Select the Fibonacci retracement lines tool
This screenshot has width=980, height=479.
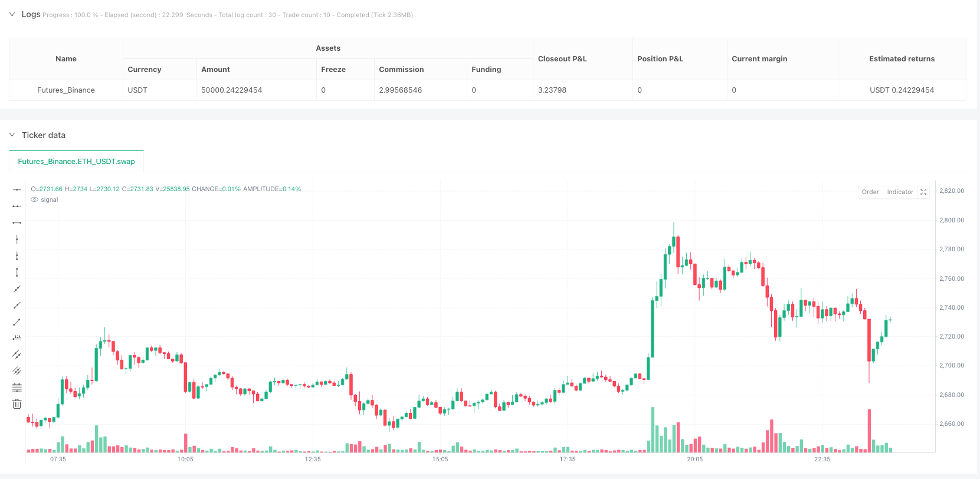pyautogui.click(x=17, y=387)
